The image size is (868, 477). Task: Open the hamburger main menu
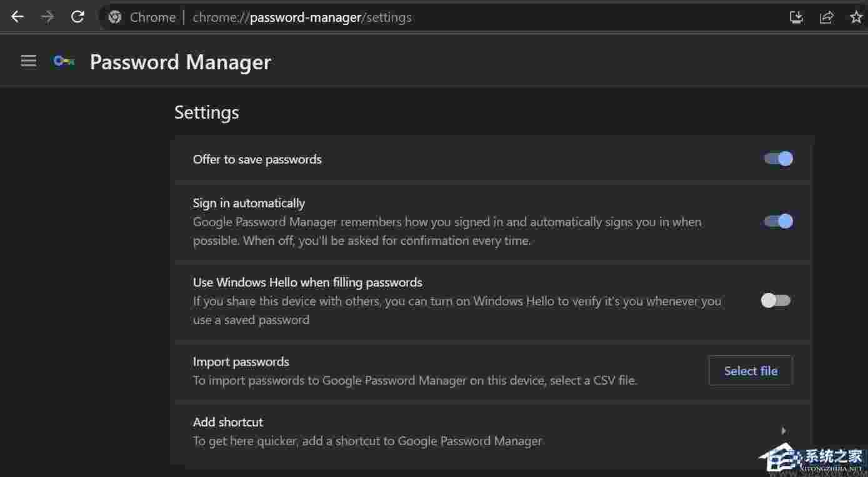point(29,61)
